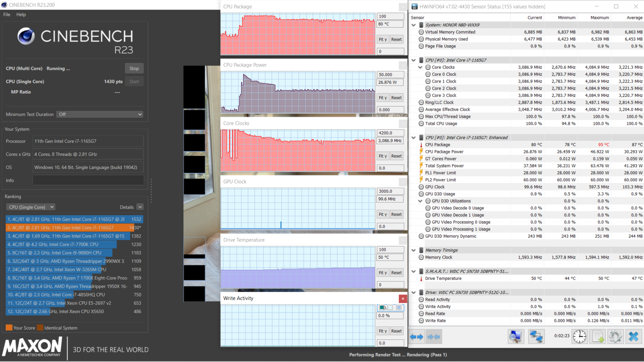Start logging with the sheet-plus icon
Screen dimensions: 644x362
pyautogui.click(x=598, y=336)
